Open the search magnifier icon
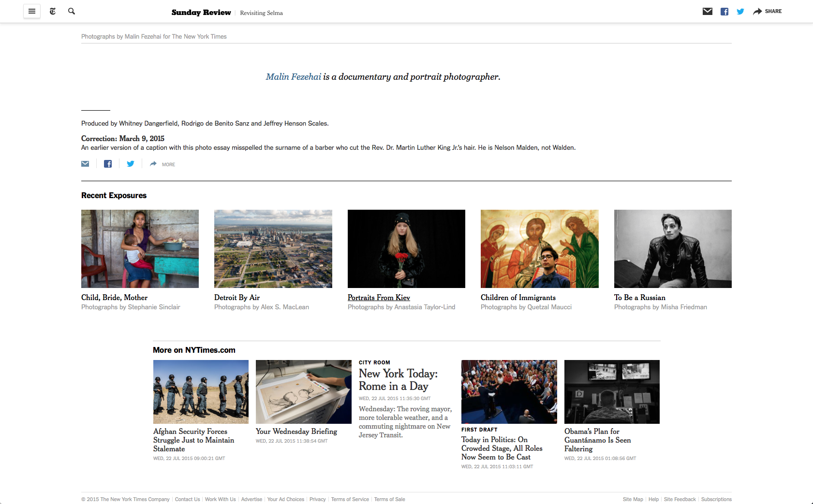The height and width of the screenshot is (504, 813). tap(72, 11)
